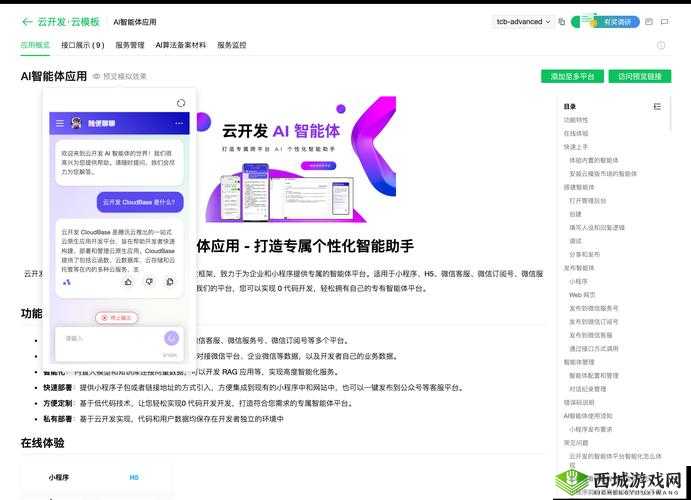The height and width of the screenshot is (500, 691).
Task: Jump to 创建 in contents
Action: click(575, 214)
